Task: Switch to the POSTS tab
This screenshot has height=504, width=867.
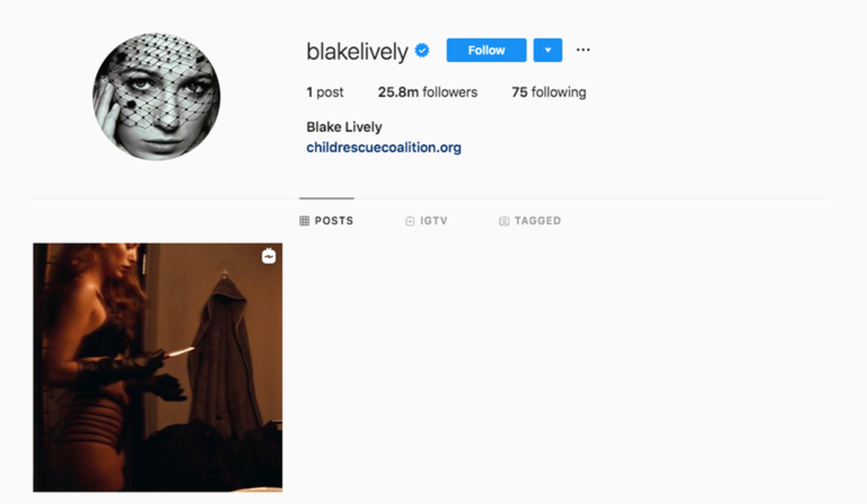Action: point(327,221)
